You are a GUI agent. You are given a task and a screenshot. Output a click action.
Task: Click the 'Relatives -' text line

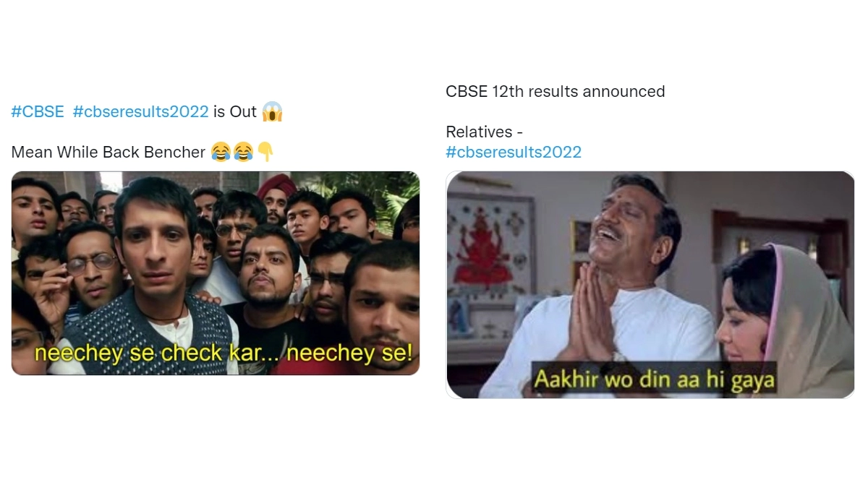tap(484, 132)
